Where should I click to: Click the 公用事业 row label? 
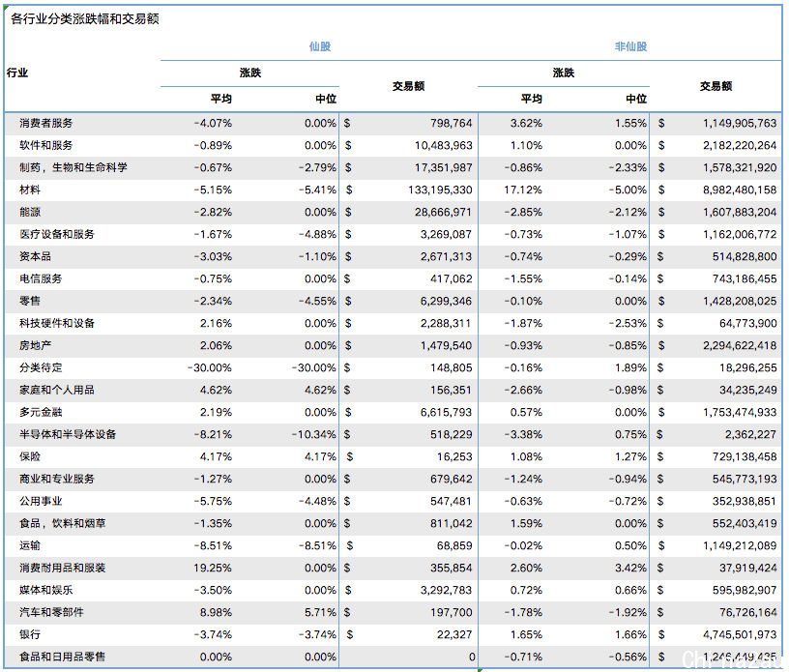(x=41, y=501)
